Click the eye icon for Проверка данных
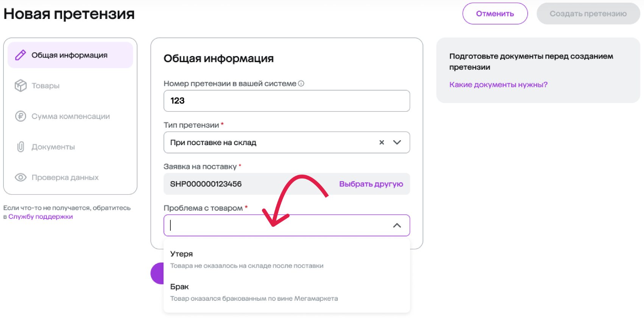644x319 pixels. pyautogui.click(x=20, y=177)
